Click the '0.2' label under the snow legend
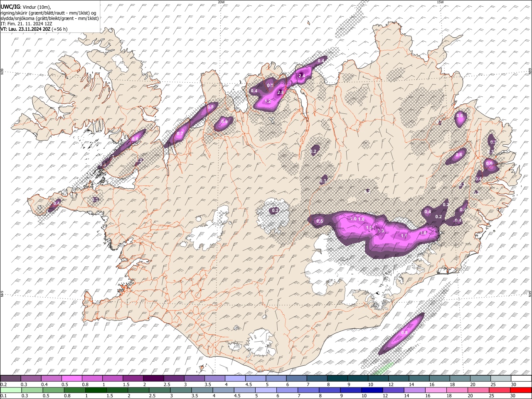532x399 pixels. click(4, 384)
